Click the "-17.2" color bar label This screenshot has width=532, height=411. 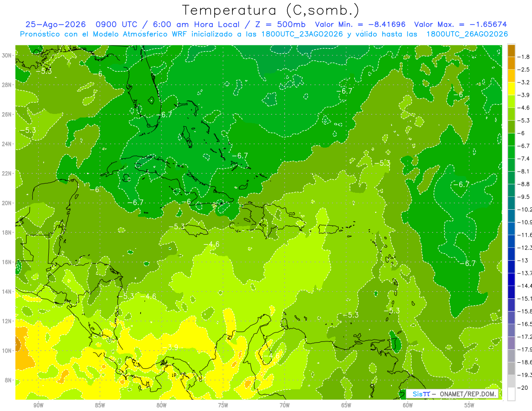[x=525, y=337]
